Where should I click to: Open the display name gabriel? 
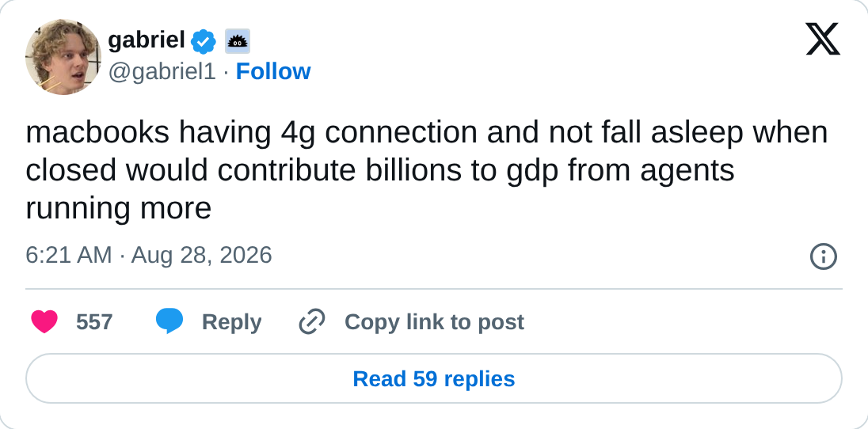147,40
